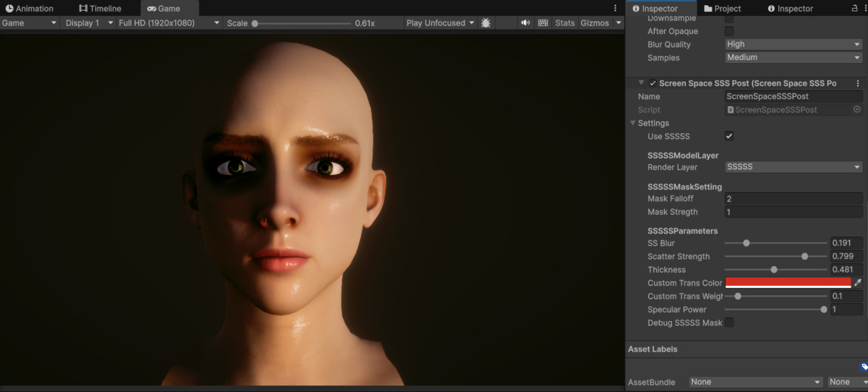Toggle the Stats button
The height and width of the screenshot is (392, 868).
point(565,23)
